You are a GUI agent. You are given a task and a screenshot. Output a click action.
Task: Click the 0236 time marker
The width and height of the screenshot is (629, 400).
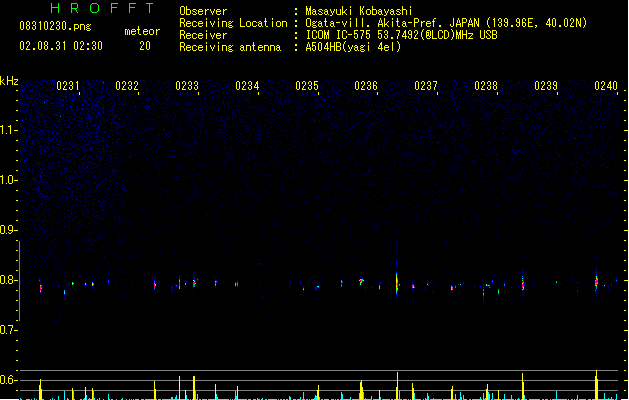click(x=366, y=86)
